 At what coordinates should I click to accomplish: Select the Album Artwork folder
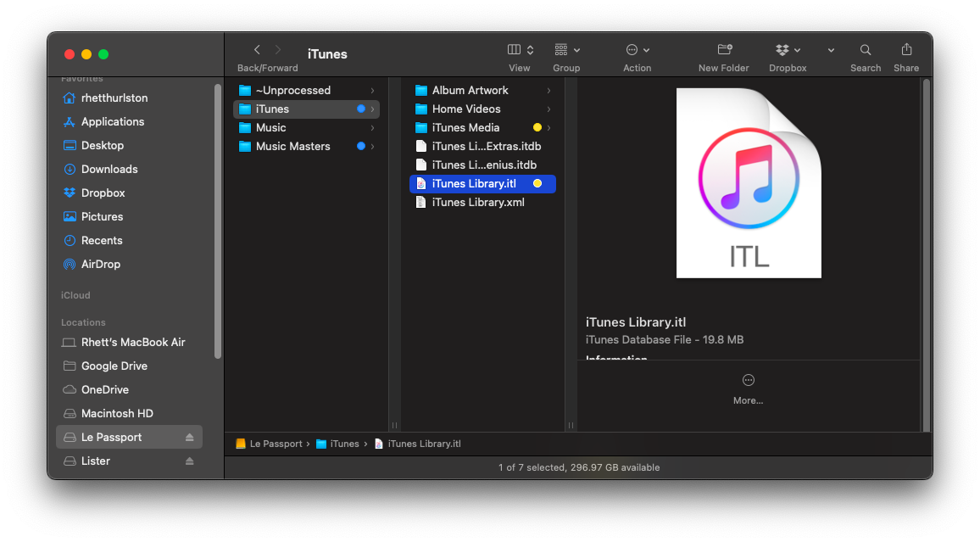coord(482,91)
